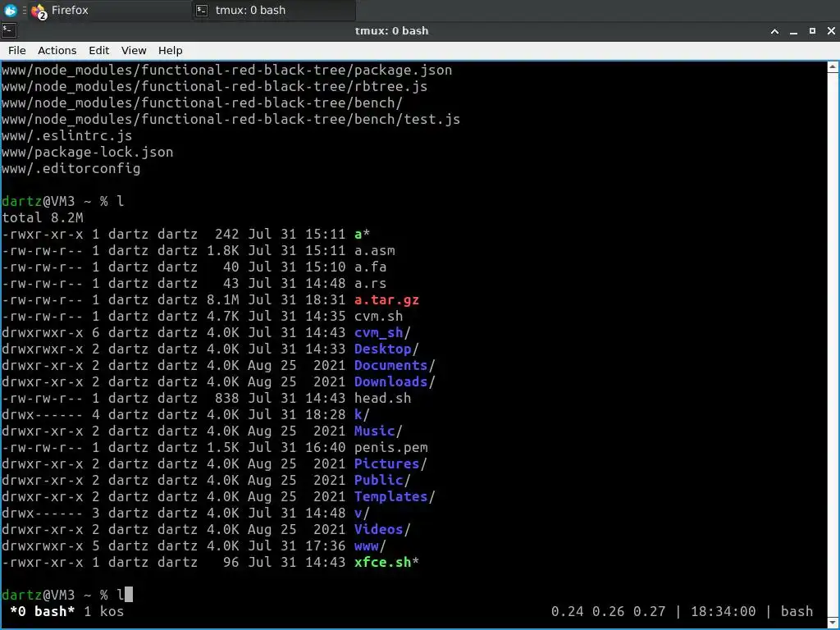Click the 'bash' label at status bar right
Viewport: 840px width, 630px height.
pyautogui.click(x=797, y=611)
